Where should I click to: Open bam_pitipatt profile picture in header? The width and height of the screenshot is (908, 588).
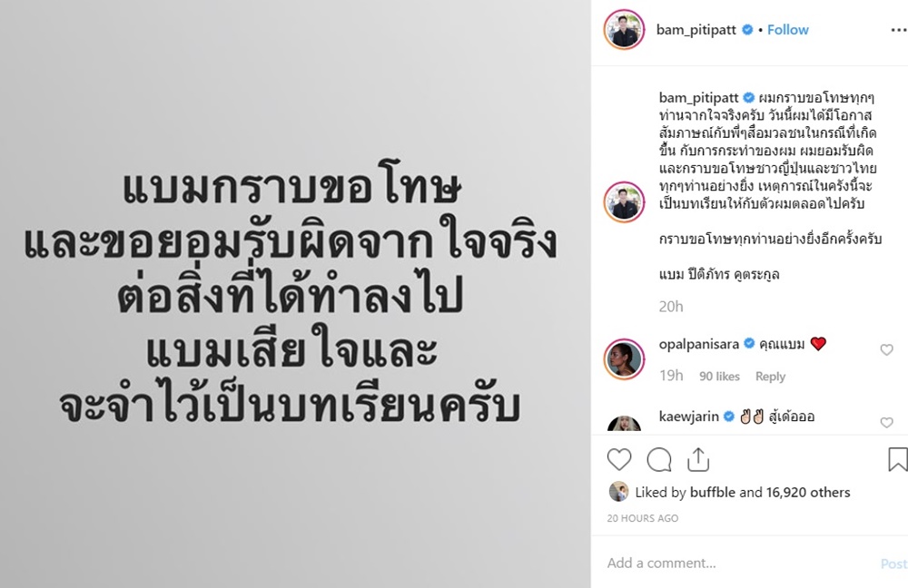pyautogui.click(x=625, y=30)
